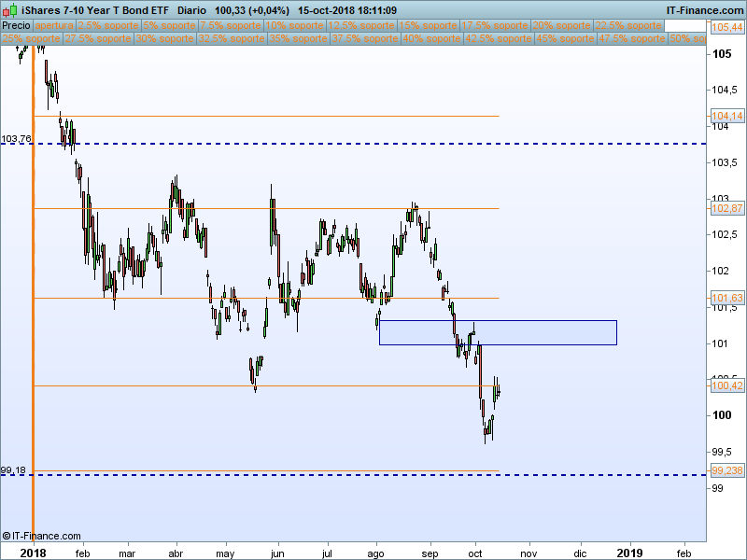
Task: Click the 2019 label on time axis
Action: pyautogui.click(x=629, y=553)
